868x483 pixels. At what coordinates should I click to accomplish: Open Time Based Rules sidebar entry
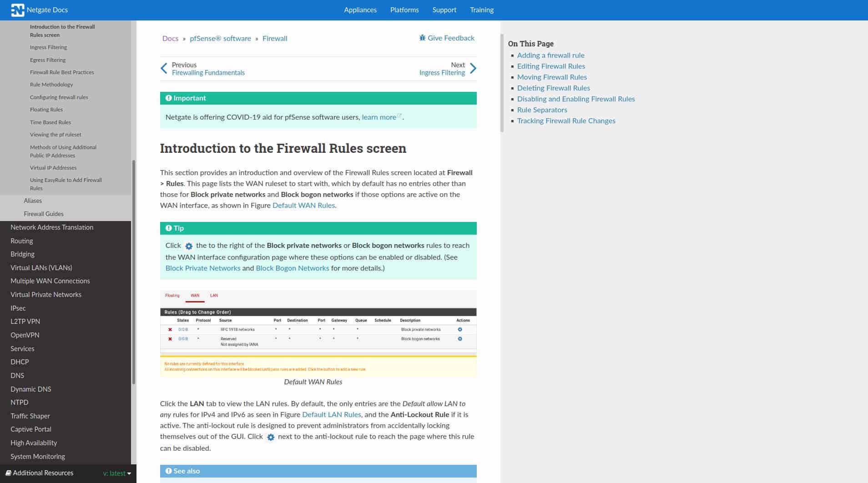click(x=50, y=122)
